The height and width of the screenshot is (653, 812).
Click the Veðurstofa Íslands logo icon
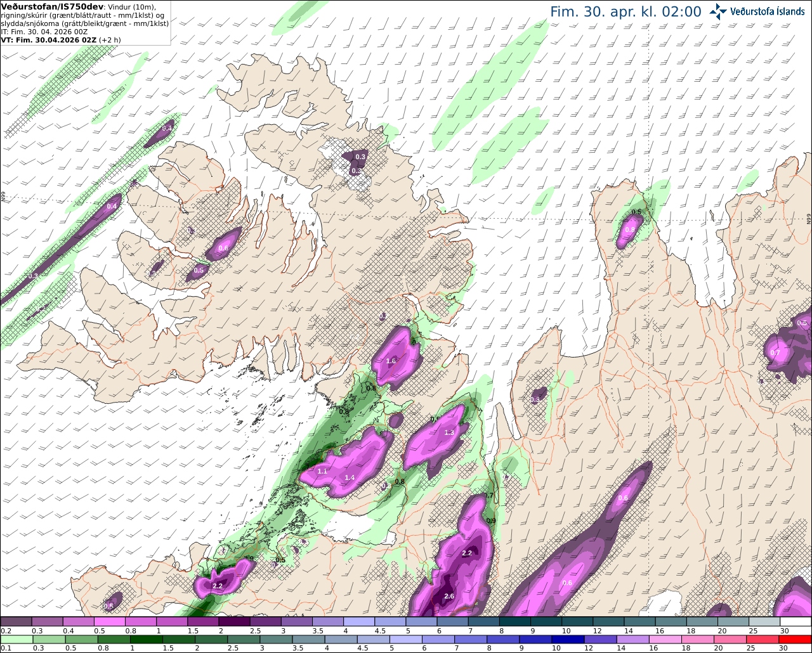click(718, 11)
